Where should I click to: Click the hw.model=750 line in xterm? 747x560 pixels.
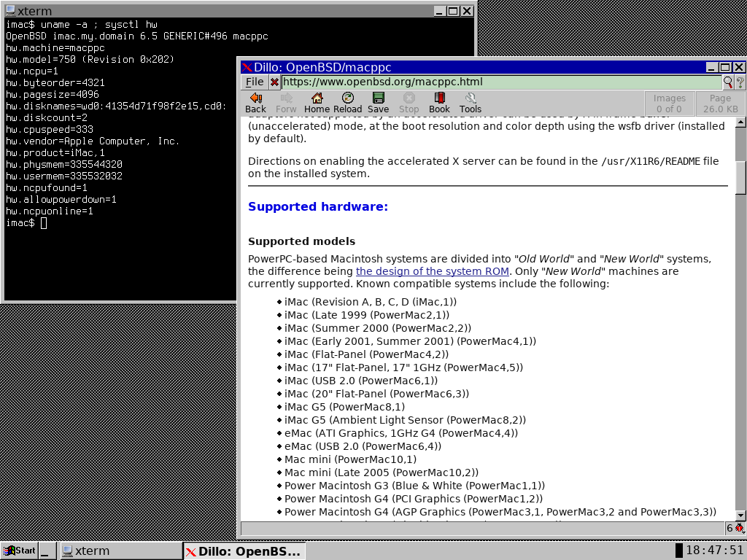90,60
